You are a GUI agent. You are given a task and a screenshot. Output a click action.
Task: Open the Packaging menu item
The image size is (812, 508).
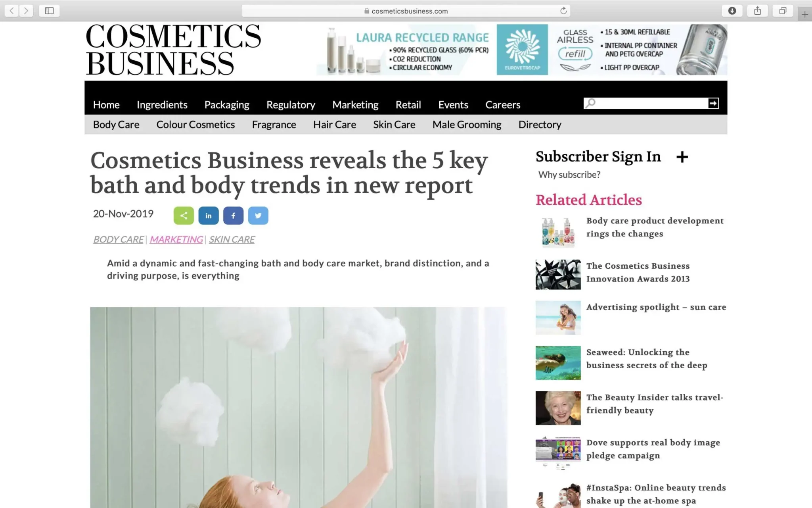click(x=227, y=105)
